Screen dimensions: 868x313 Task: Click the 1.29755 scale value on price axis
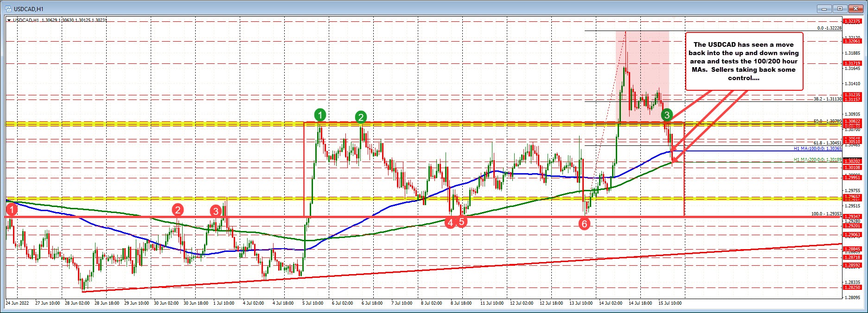tap(853, 190)
